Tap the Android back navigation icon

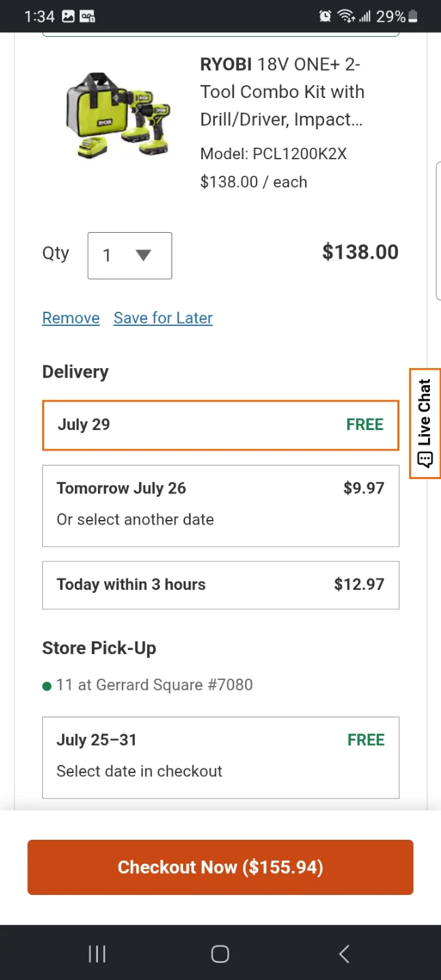pyautogui.click(x=344, y=953)
